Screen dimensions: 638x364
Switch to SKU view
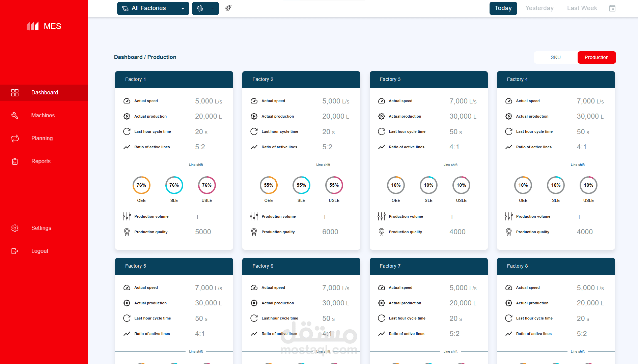pyautogui.click(x=555, y=57)
